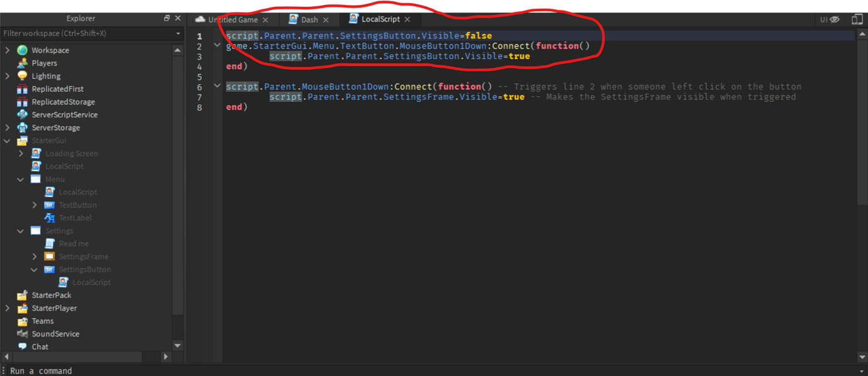
Task: Collapse the SettingsButton node
Action: (x=35, y=269)
